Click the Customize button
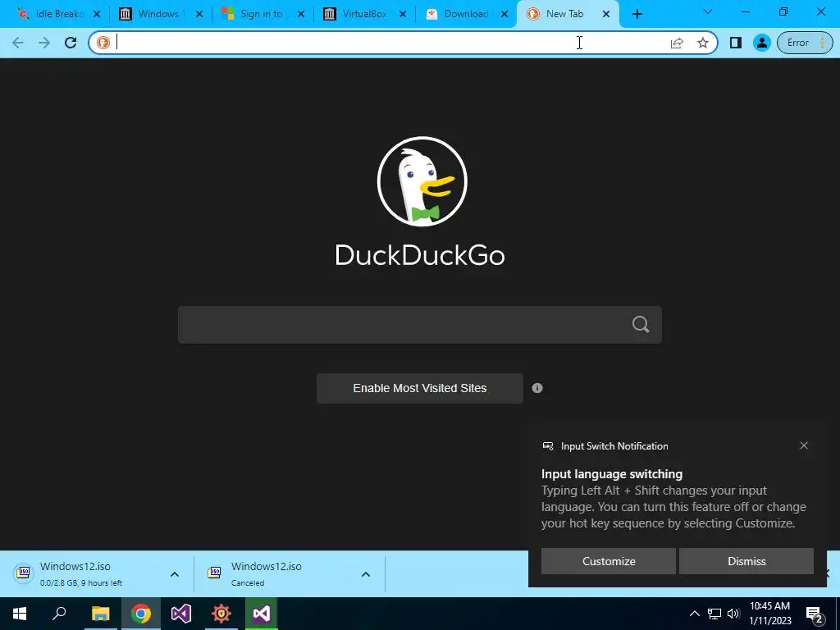The width and height of the screenshot is (840, 630). click(609, 561)
